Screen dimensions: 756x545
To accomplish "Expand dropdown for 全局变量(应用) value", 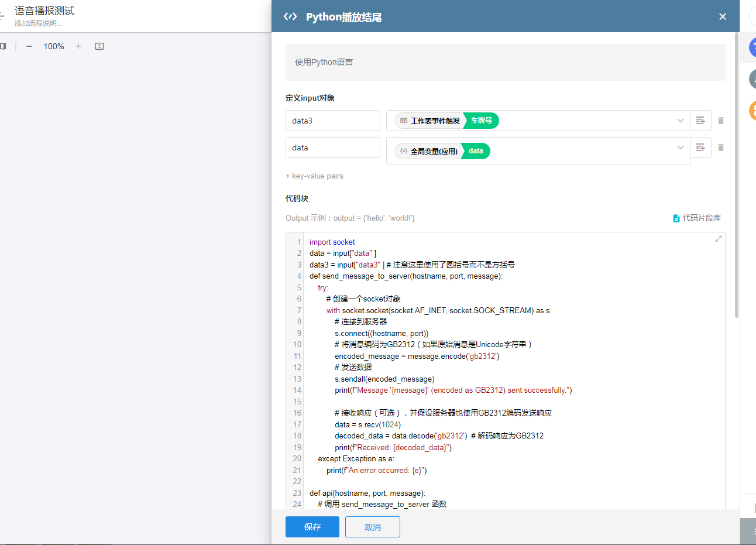I will click(680, 148).
